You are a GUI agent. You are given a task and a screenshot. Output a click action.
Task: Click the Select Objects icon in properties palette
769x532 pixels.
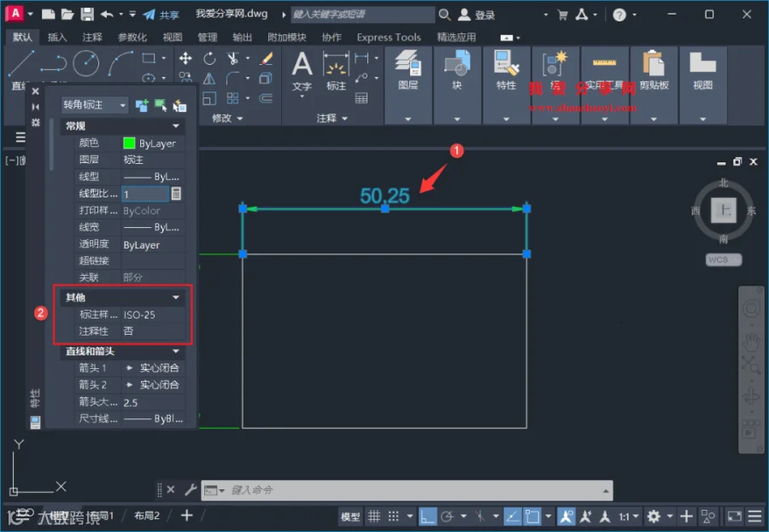pyautogui.click(x=161, y=105)
